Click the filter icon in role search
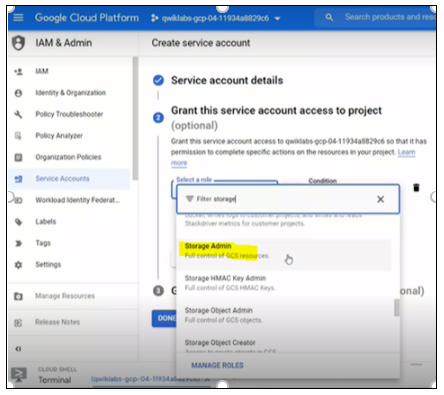This screenshot has height=395, width=444. [x=190, y=199]
